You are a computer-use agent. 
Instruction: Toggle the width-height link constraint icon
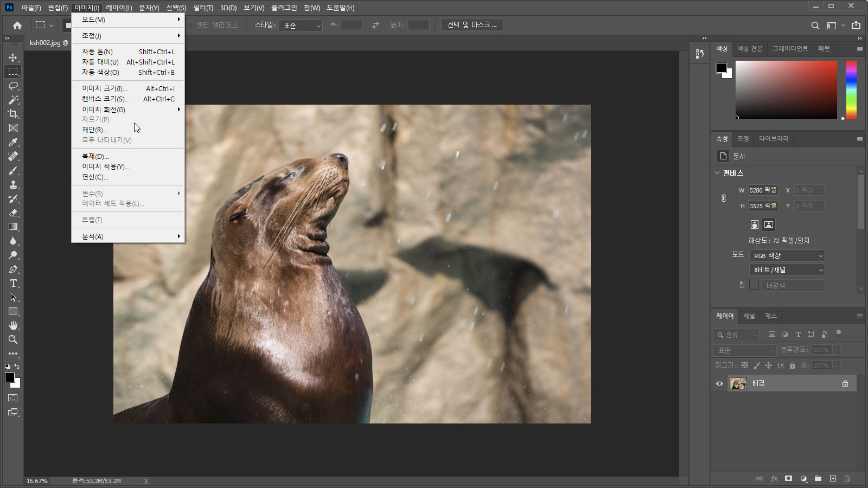(724, 198)
